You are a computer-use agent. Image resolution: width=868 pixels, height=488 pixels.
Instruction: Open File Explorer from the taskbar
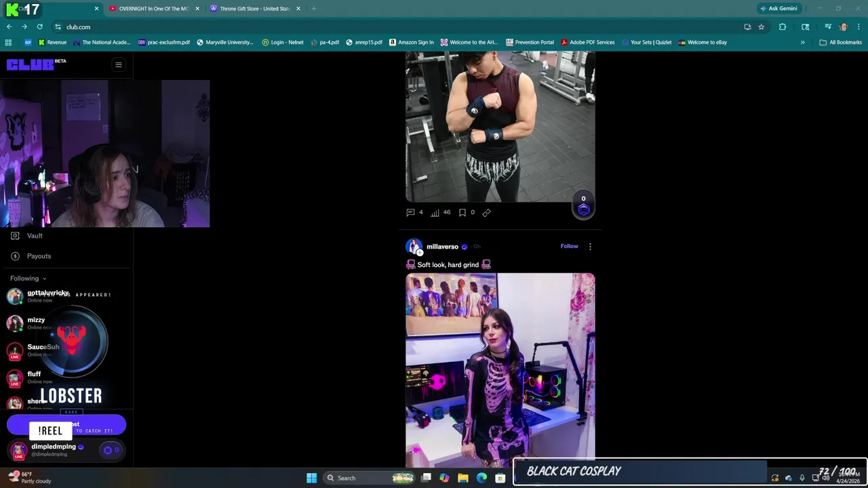coord(463,478)
